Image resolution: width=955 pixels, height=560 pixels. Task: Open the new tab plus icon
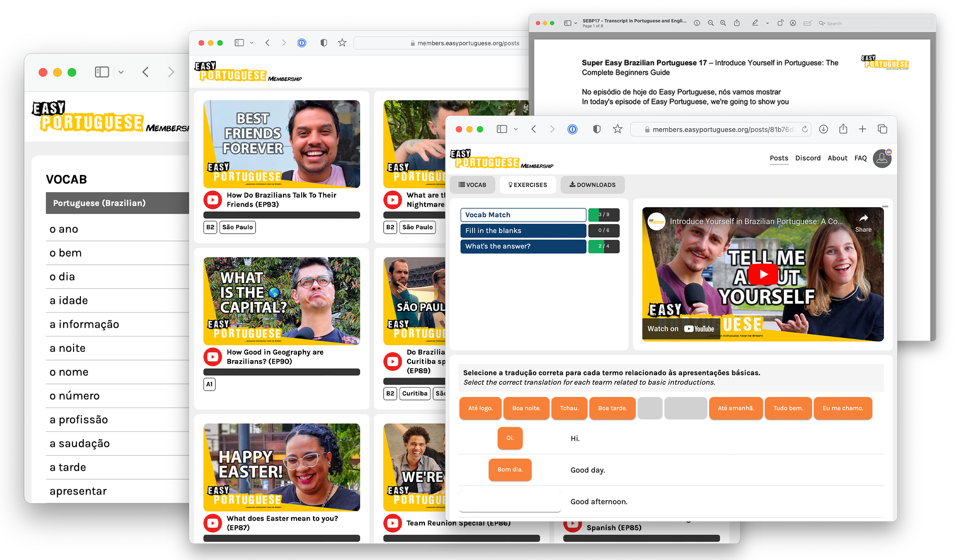pyautogui.click(x=862, y=130)
